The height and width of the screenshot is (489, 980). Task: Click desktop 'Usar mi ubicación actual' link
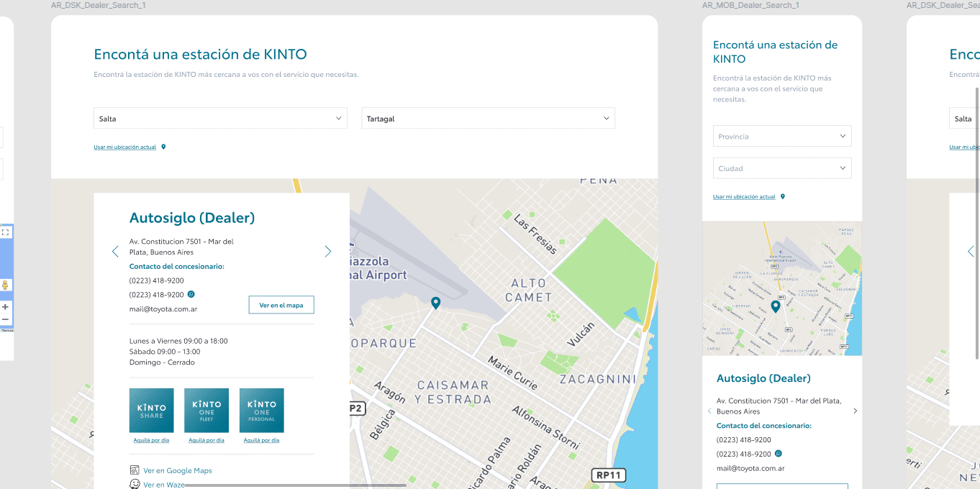pyautogui.click(x=124, y=147)
